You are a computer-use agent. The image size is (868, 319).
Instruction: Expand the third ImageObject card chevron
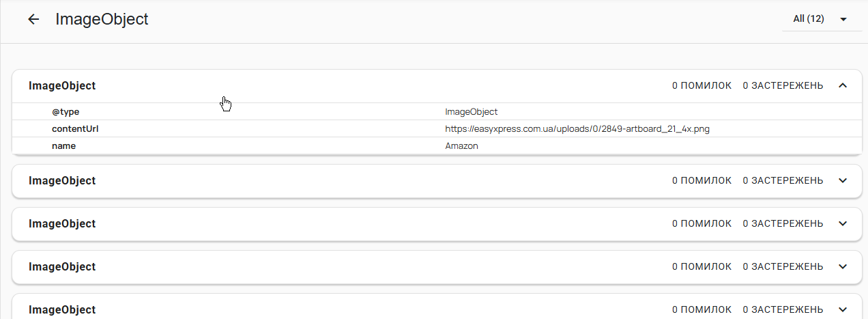click(842, 224)
